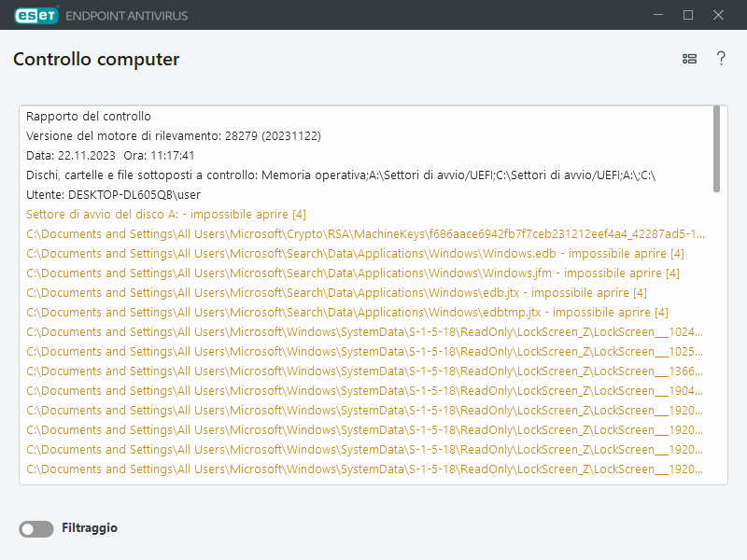Close the ESET Endpoint Antivirus window
The height and width of the screenshot is (560, 747).
pyautogui.click(x=719, y=15)
